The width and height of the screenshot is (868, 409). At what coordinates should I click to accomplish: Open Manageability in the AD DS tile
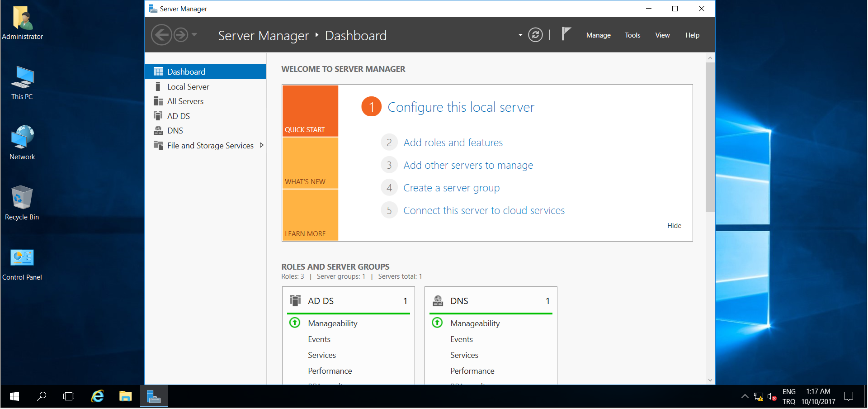[x=332, y=323]
